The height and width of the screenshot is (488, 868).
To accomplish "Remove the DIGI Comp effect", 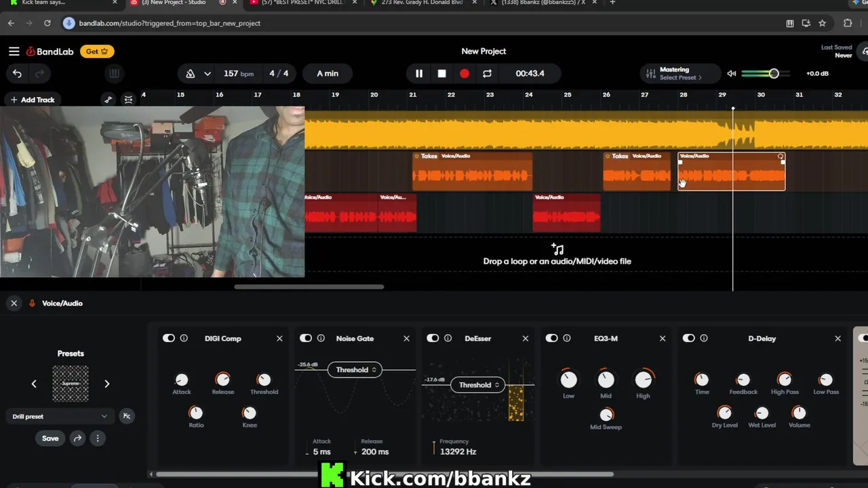I will (x=279, y=338).
